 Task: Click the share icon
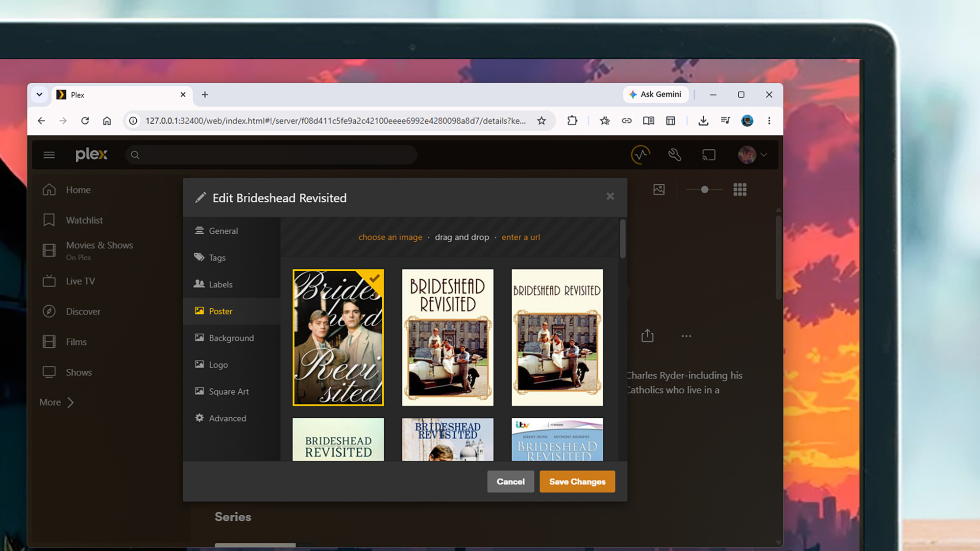pyautogui.click(x=647, y=335)
